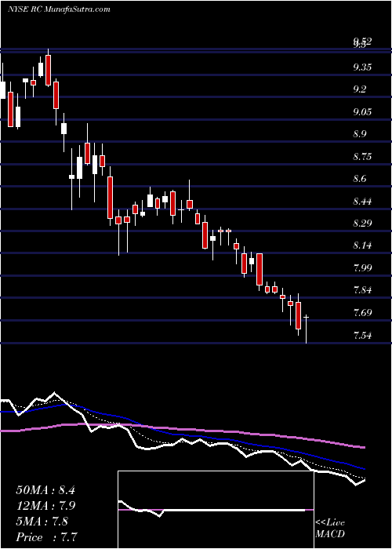Click the 50MA : 8.4 readout
The height and width of the screenshot is (549, 392).
[45, 490]
